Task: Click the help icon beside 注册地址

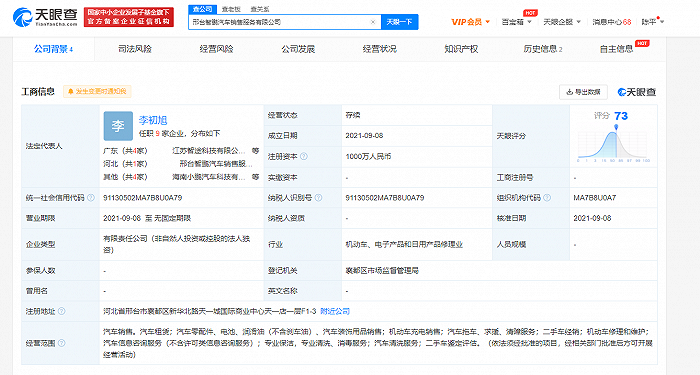Action: 62,311
